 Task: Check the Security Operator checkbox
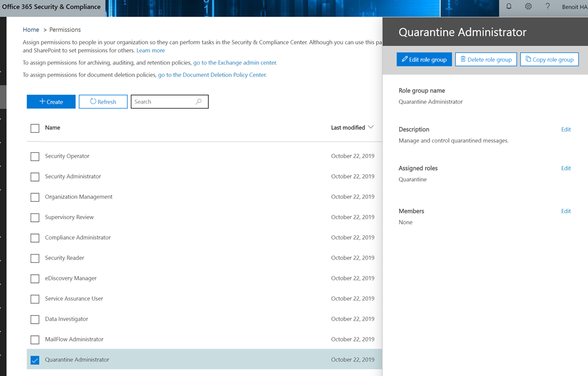[35, 156]
